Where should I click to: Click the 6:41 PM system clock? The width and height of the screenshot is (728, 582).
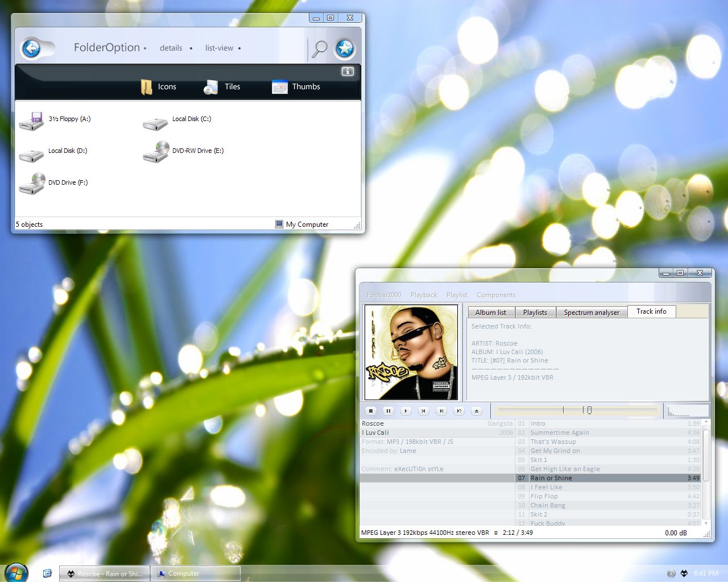pyautogui.click(x=706, y=573)
